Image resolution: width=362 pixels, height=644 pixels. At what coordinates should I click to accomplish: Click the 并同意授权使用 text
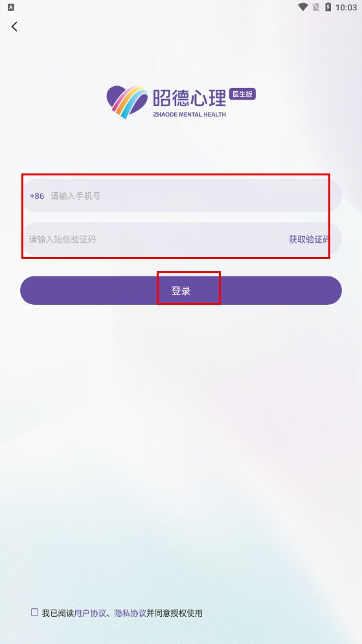point(174,613)
